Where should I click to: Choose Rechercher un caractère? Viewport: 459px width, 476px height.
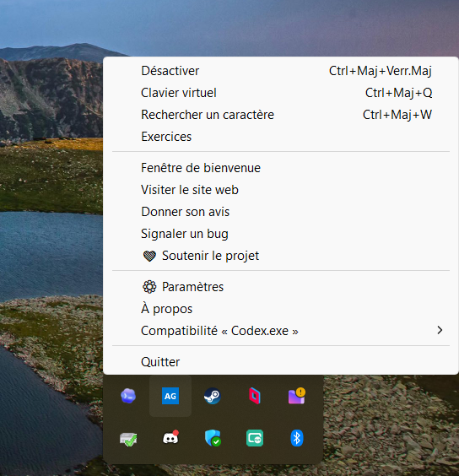281,115
